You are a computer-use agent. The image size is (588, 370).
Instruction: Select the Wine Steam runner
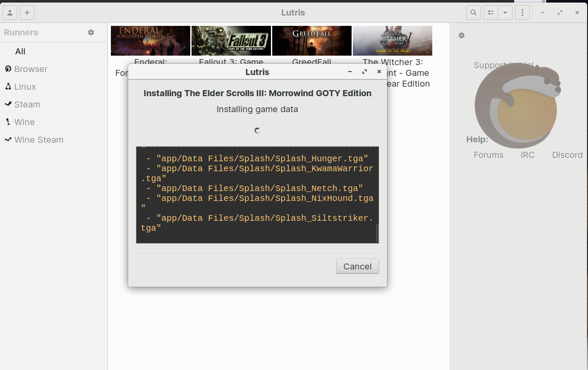(x=38, y=140)
